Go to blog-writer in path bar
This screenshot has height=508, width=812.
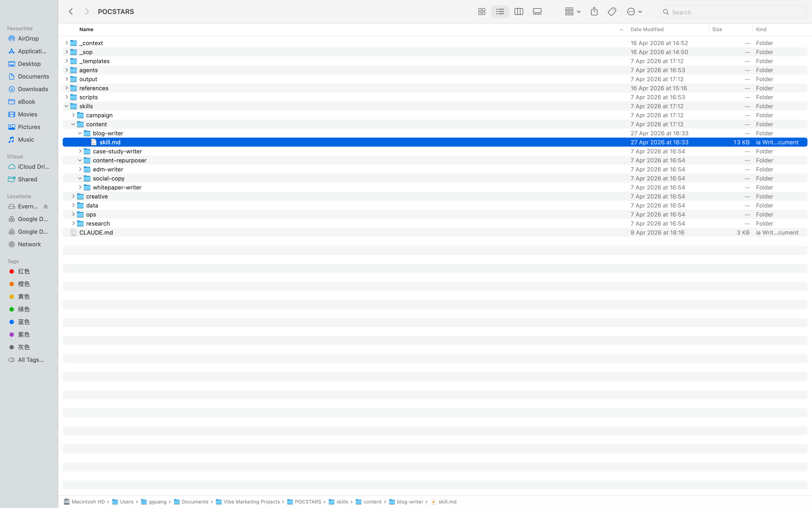406,502
